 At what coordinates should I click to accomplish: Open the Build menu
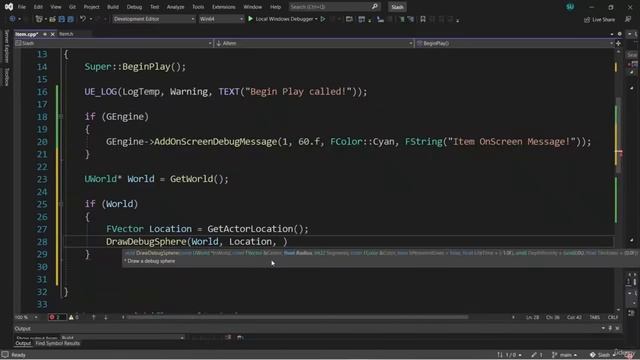[x=113, y=7]
